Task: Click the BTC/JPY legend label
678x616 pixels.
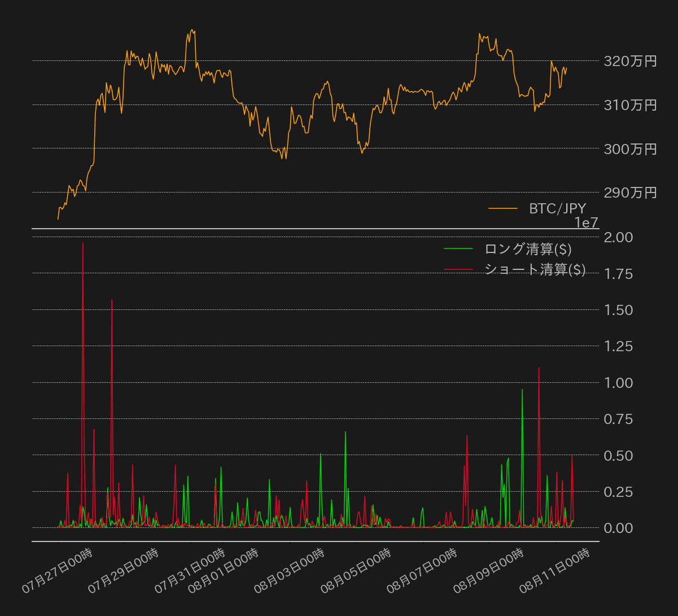Action: coord(557,208)
